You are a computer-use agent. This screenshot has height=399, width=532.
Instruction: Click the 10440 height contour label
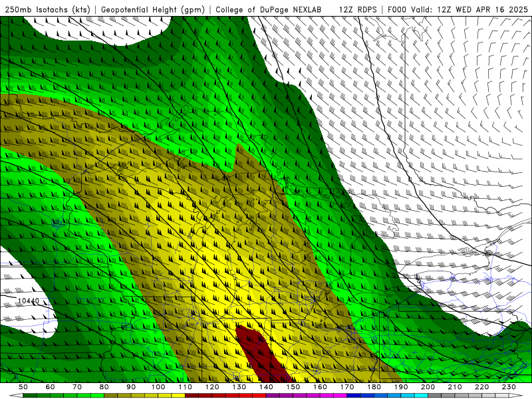pos(29,301)
